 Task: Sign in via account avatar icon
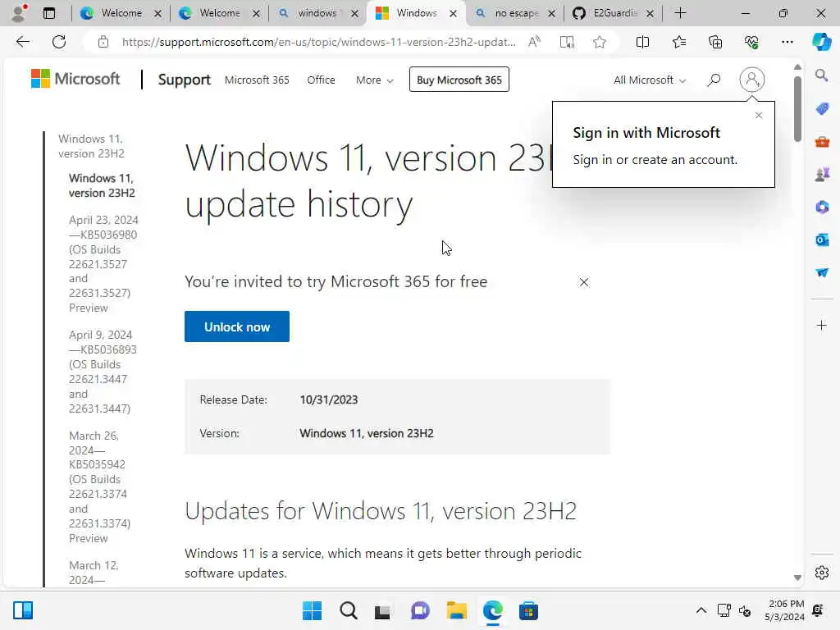pos(751,80)
